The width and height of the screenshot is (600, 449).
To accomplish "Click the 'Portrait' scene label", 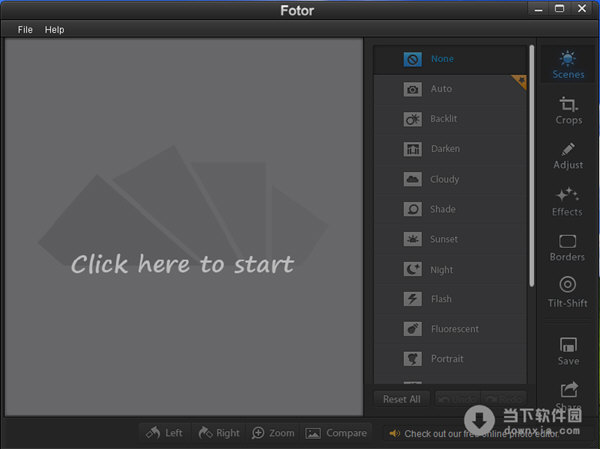I will point(447,359).
